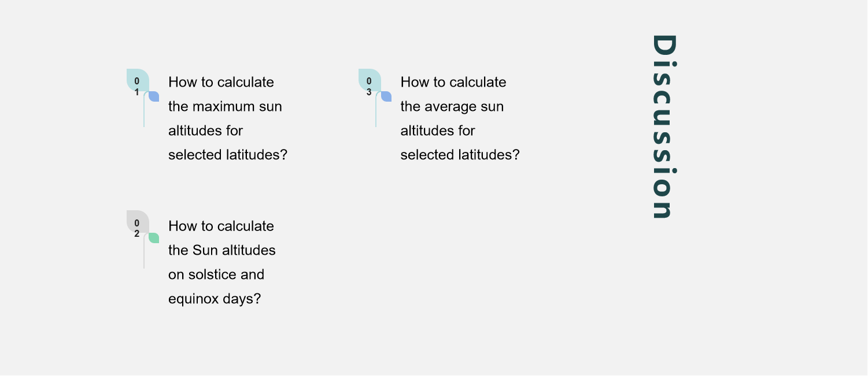Click the gray leaf icon numbered 02
Viewport: 868px width, 376px height.
tap(136, 221)
